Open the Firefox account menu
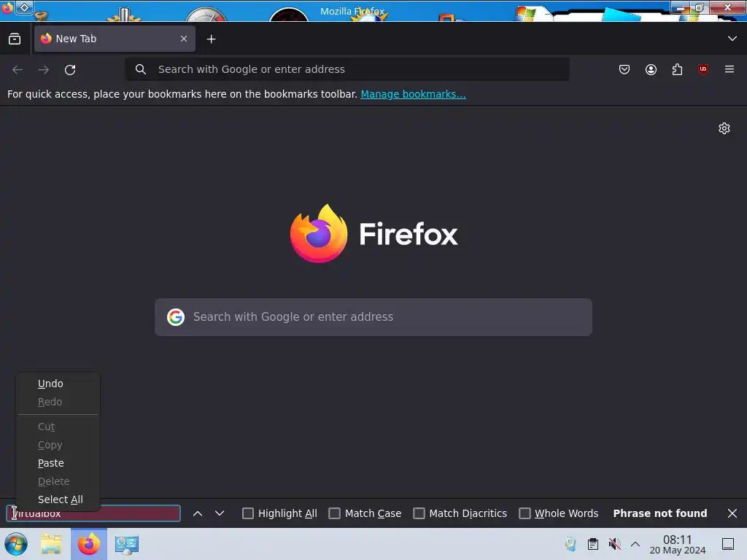Image resolution: width=747 pixels, height=560 pixels. pos(651,69)
